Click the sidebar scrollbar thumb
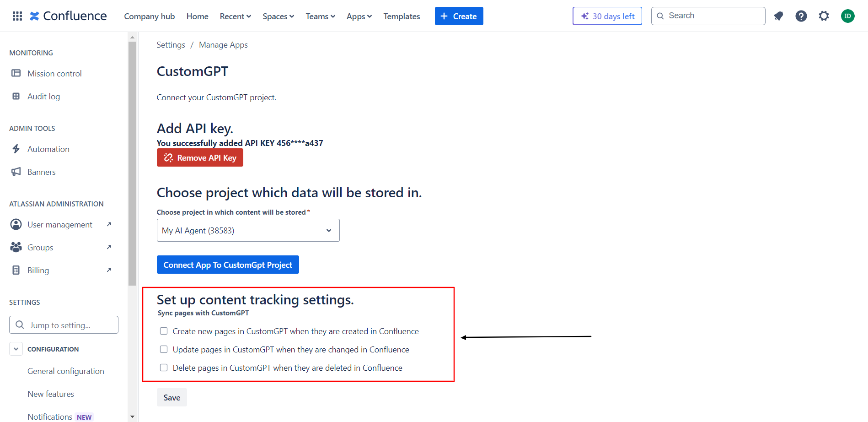 pos(133,163)
